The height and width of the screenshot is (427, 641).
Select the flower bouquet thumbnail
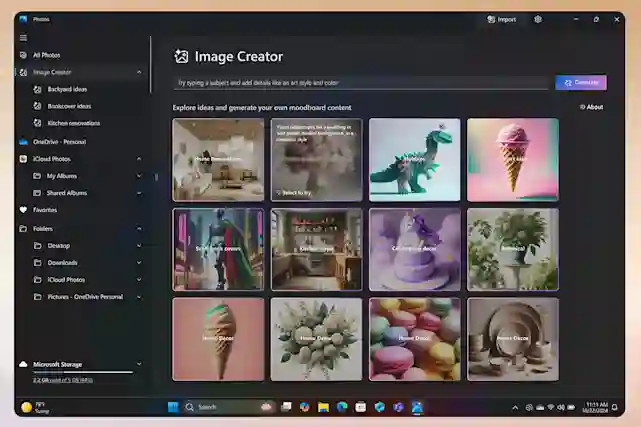click(x=316, y=340)
